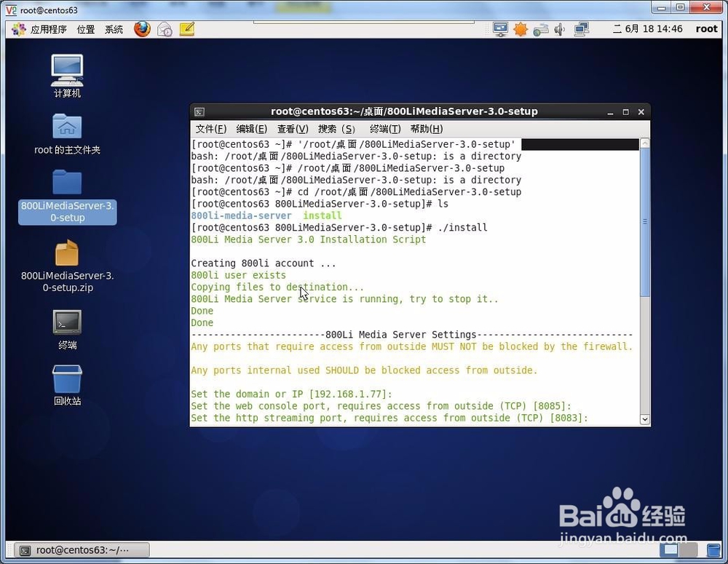
Task: Click the terminal scrollbar down arrow
Action: tap(644, 419)
